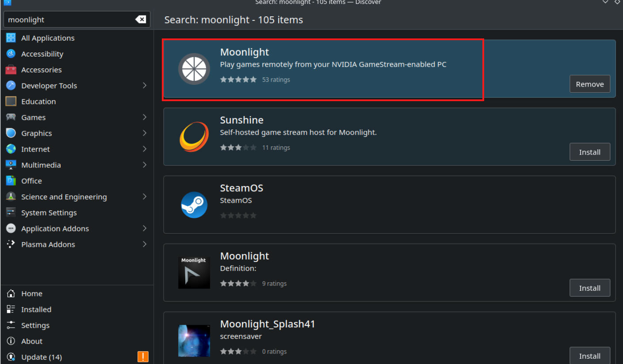Expand the Internet category
Image resolution: width=623 pixels, height=364 pixels.
(144, 149)
